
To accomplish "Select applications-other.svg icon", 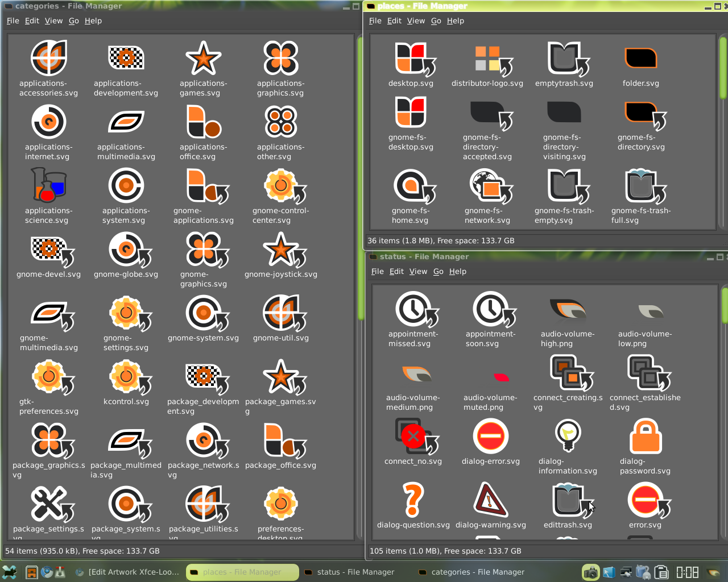I will click(x=281, y=122).
